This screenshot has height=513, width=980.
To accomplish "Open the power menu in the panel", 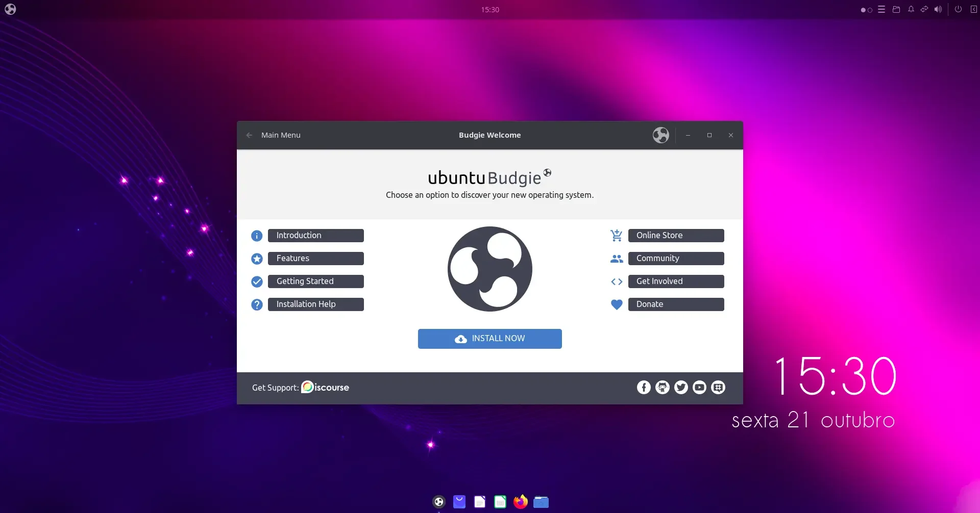I will tap(959, 9).
